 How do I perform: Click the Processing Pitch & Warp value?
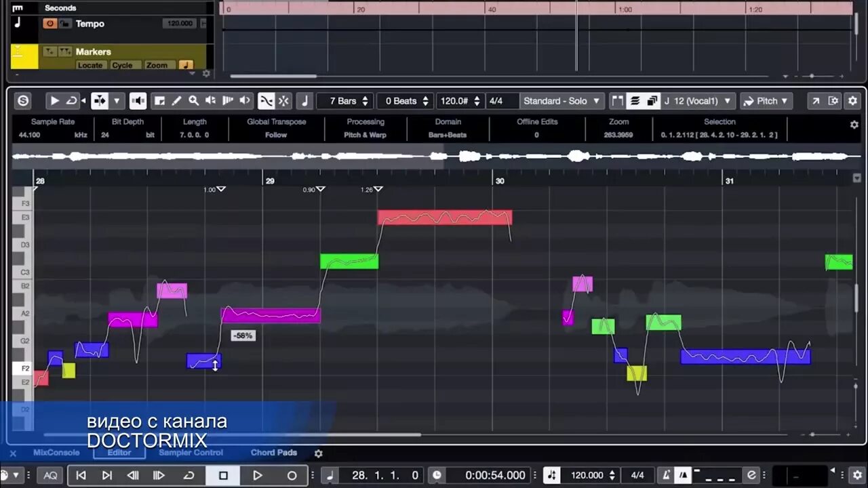(365, 135)
